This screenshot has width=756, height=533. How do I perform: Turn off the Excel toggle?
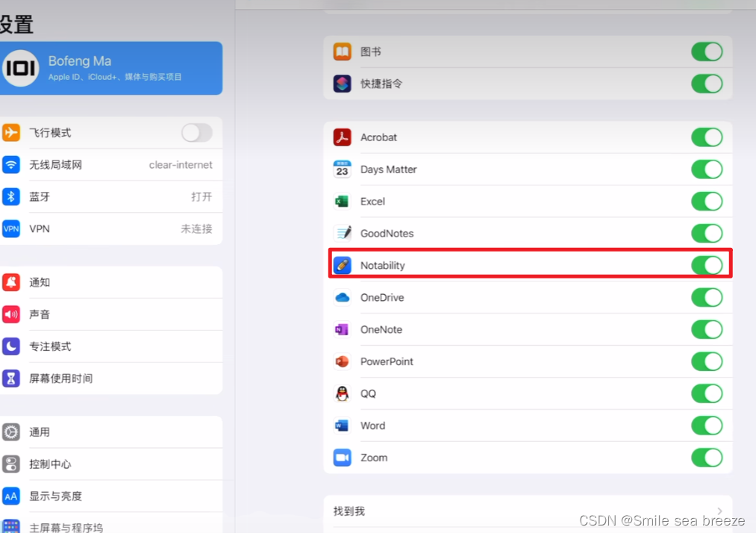pos(707,201)
